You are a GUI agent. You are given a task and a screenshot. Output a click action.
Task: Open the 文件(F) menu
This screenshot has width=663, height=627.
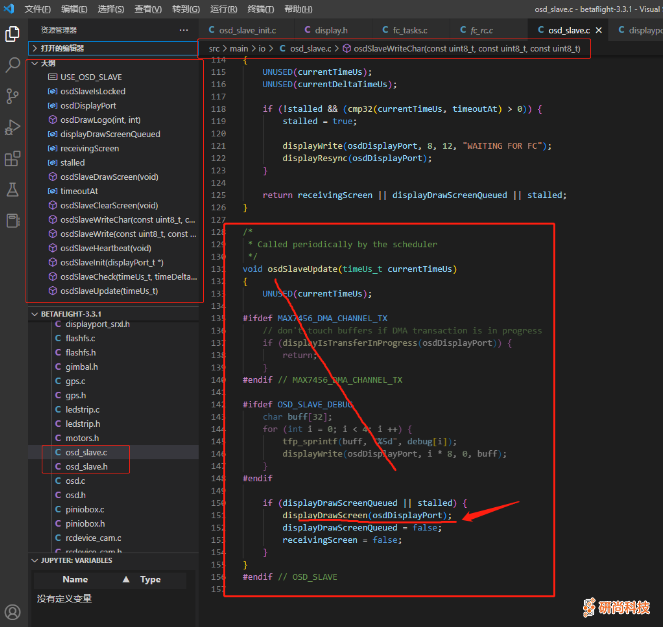pyautogui.click(x=37, y=8)
